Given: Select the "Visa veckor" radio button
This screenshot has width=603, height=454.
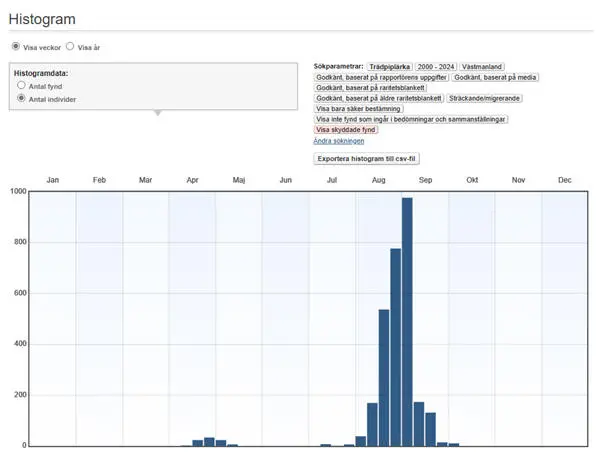Looking at the screenshot, I should (x=15, y=46).
